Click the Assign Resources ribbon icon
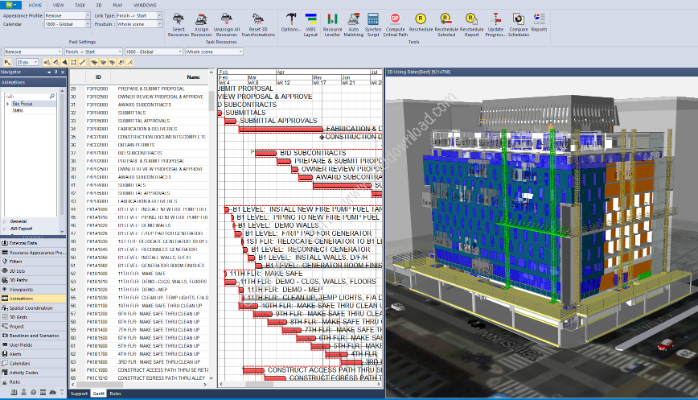 (x=201, y=24)
